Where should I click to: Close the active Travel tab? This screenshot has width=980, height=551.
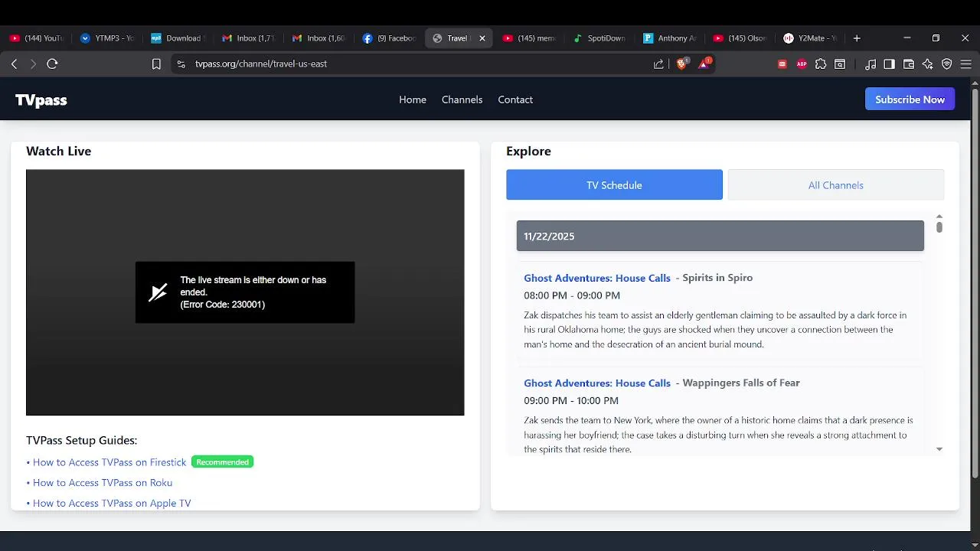coord(482,38)
